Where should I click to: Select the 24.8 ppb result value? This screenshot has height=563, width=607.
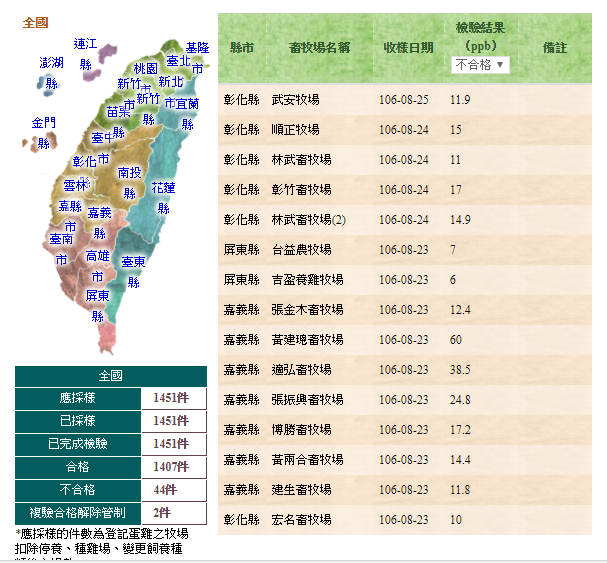click(460, 400)
